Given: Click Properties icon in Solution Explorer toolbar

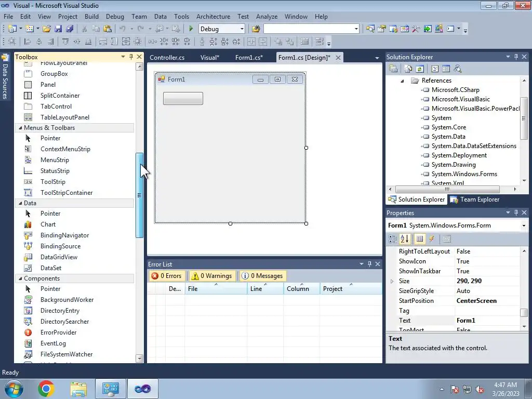Looking at the screenshot, I should [393, 69].
